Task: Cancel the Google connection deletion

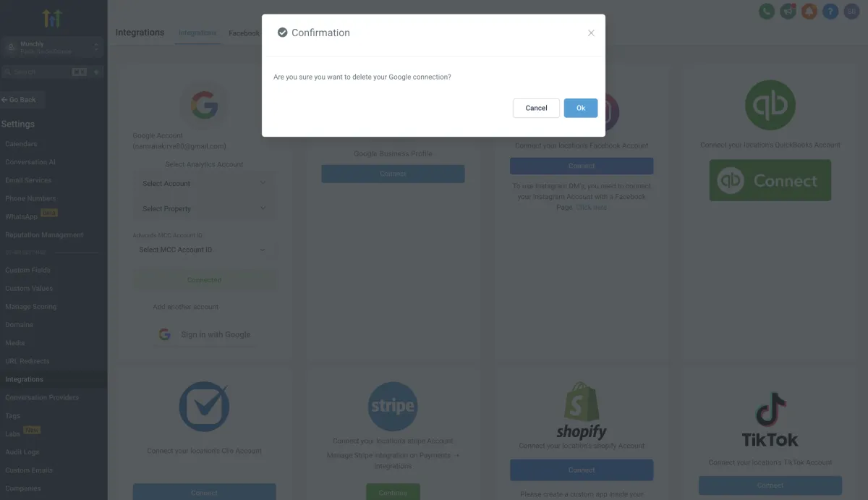Action: click(x=536, y=108)
